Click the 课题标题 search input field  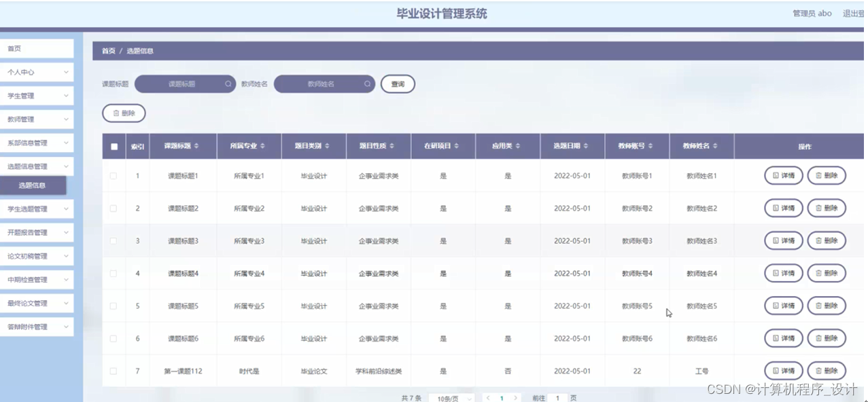(x=185, y=84)
